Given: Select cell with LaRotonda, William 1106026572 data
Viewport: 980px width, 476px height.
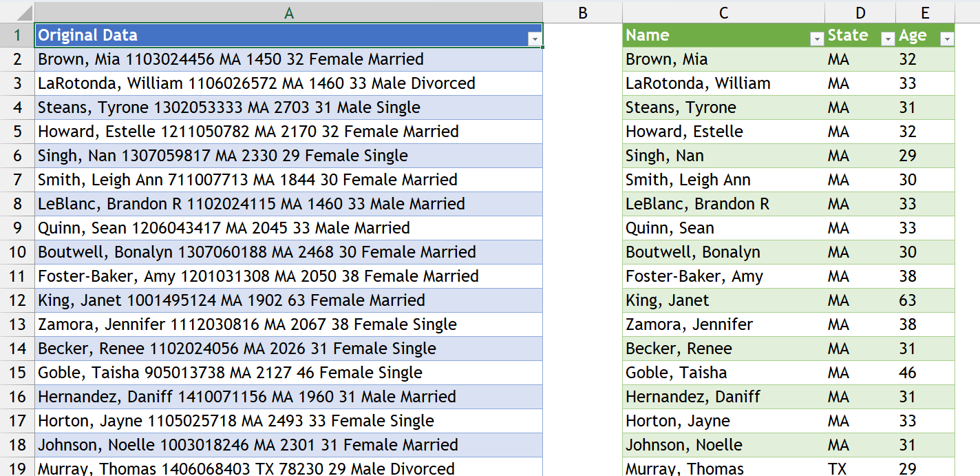Looking at the screenshot, I should tap(288, 83).
